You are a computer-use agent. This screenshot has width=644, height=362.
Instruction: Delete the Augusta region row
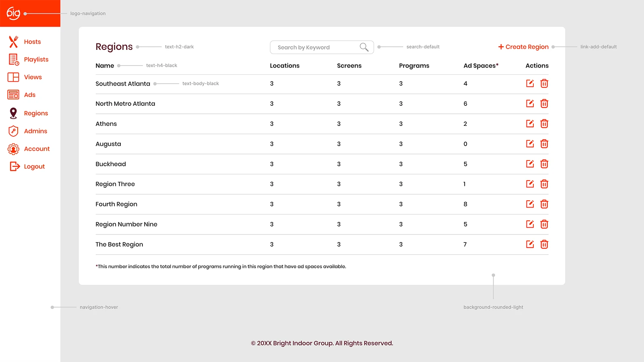(x=544, y=144)
